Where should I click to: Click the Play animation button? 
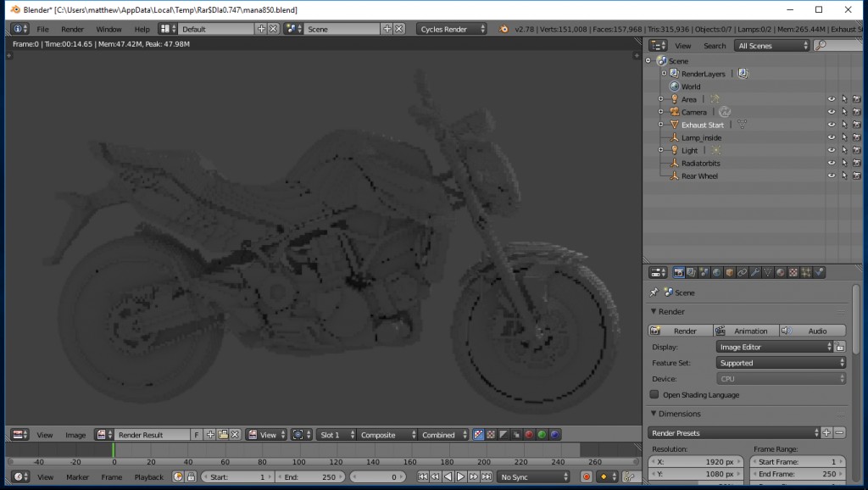pyautogui.click(x=460, y=476)
